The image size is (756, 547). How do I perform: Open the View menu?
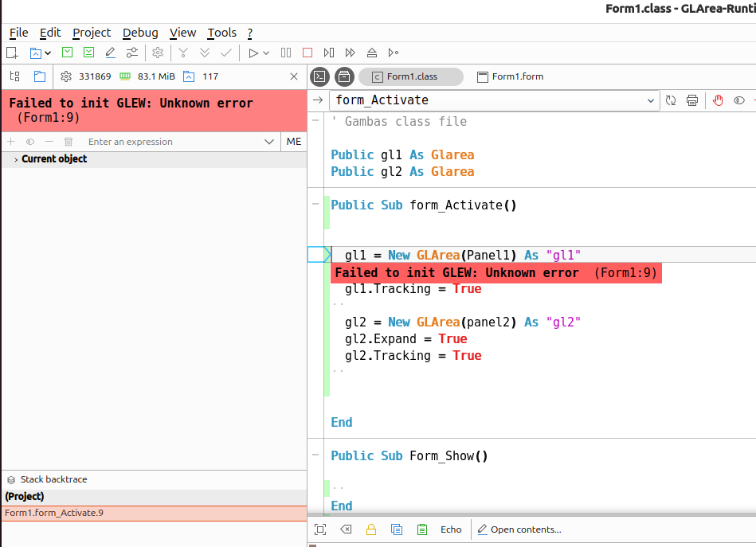[x=182, y=33]
